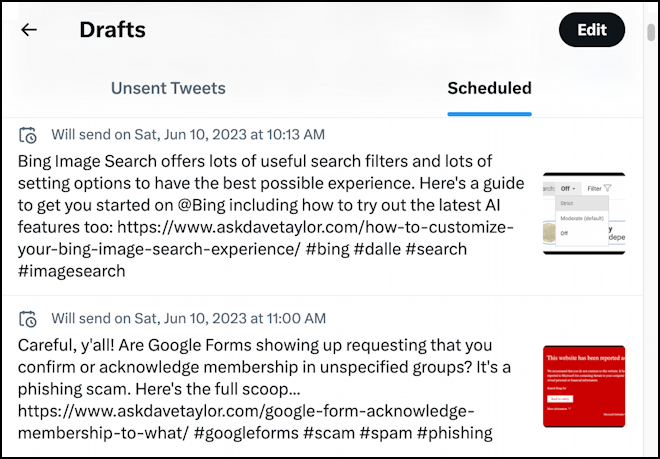The width and height of the screenshot is (660, 459).
Task: Switch to the Unsent Tweets tab
Action: click(168, 88)
